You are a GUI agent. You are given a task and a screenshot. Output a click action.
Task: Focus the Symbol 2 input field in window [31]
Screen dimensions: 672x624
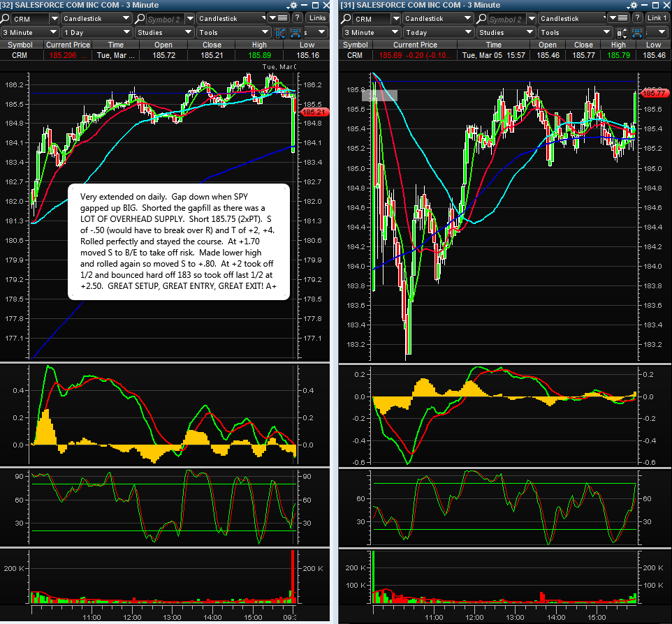(507, 19)
